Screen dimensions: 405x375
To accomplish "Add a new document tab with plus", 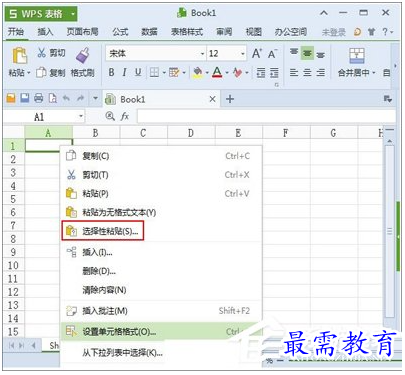I will tap(230, 99).
